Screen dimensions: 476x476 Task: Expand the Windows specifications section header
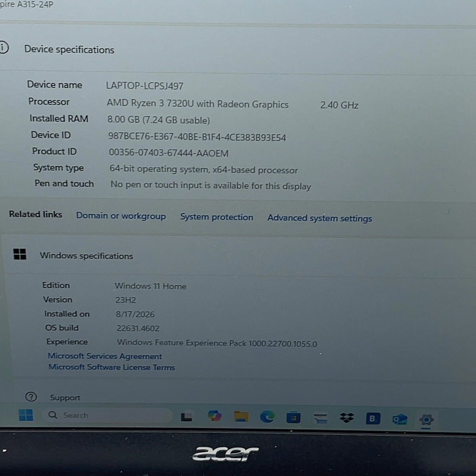click(86, 256)
